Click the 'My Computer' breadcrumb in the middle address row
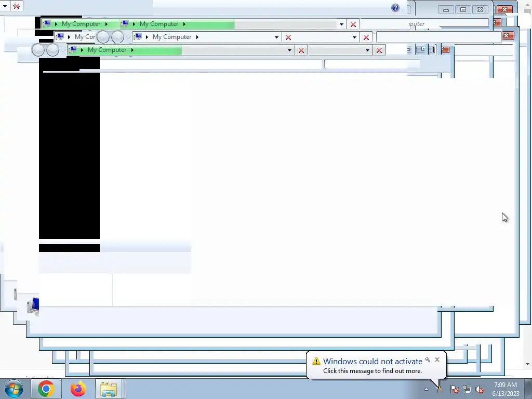532x399 pixels. 171,37
